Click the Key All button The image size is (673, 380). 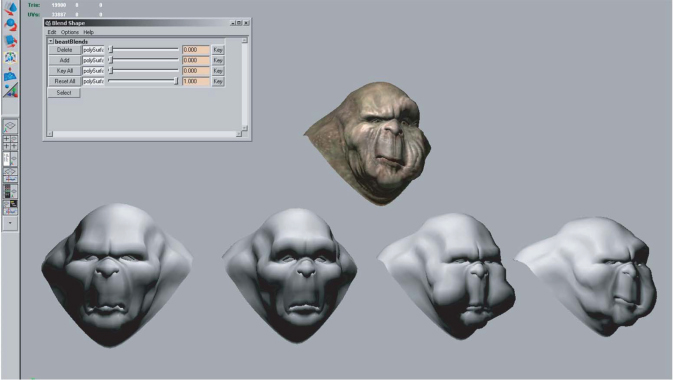click(64, 71)
